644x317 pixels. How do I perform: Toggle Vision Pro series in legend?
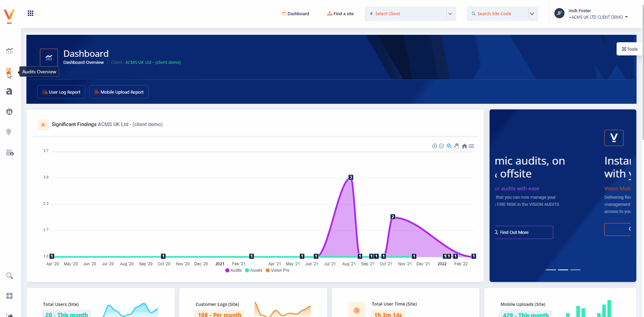277,270
